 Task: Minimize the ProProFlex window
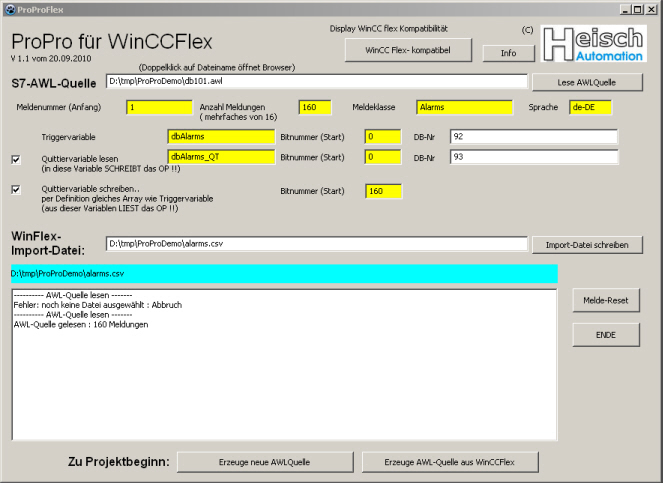click(625, 9)
